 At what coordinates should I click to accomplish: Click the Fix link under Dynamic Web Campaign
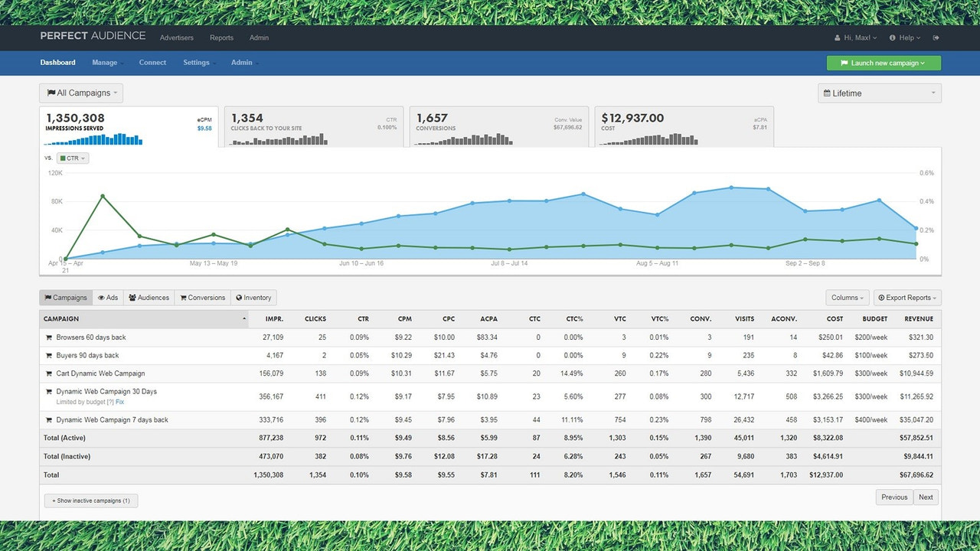pyautogui.click(x=119, y=402)
